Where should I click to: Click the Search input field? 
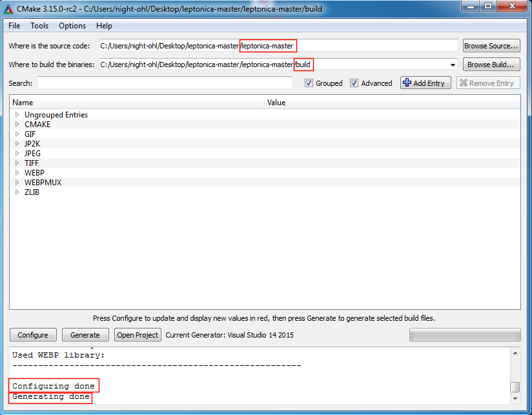coord(165,83)
